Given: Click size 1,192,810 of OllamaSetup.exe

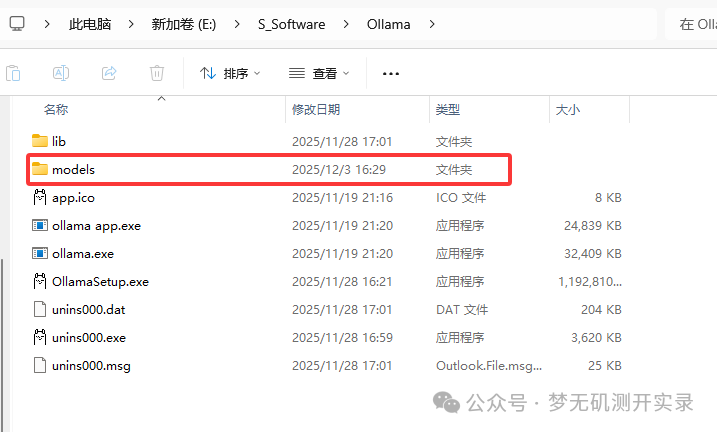Looking at the screenshot, I should coord(590,282).
